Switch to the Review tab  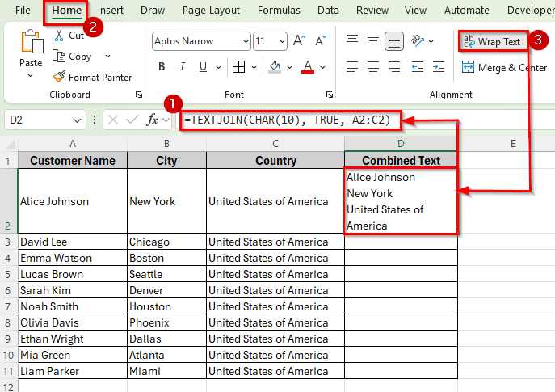(372, 11)
